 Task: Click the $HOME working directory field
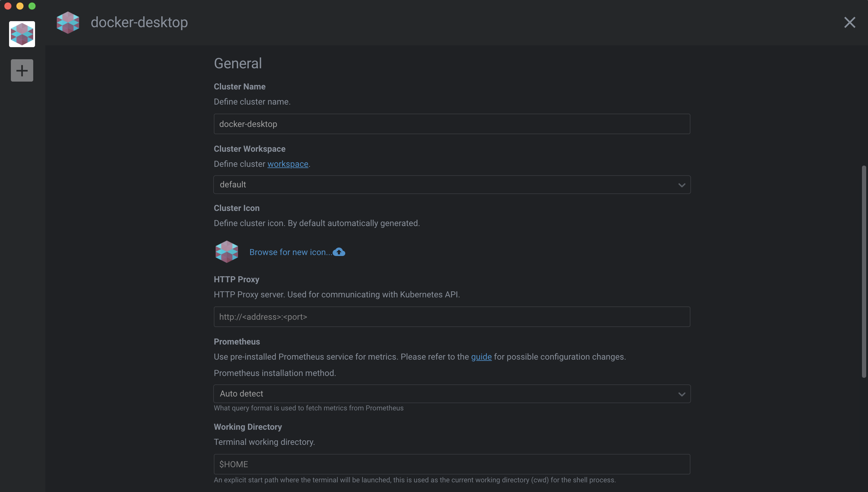(x=452, y=464)
